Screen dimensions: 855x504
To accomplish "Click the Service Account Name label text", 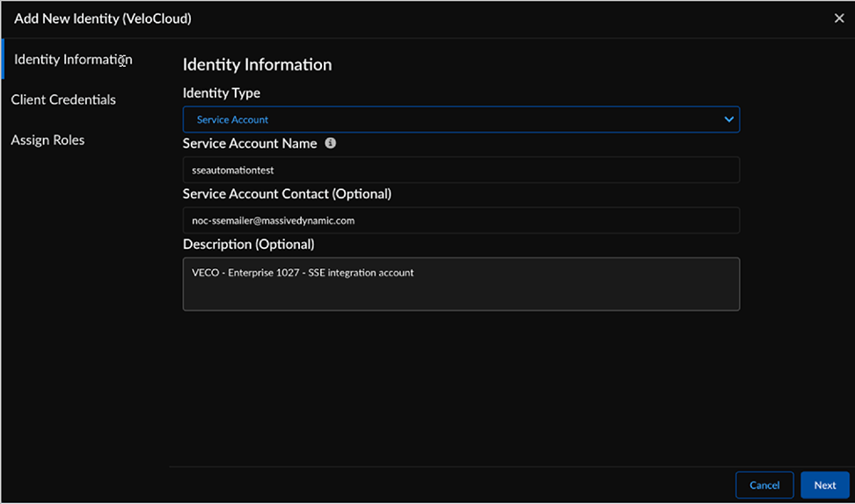I will (250, 143).
